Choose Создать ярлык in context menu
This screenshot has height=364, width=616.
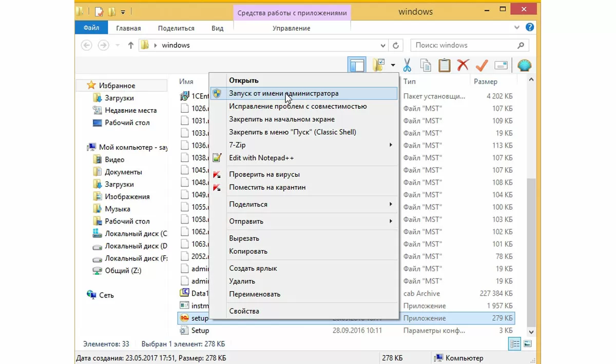tap(304, 268)
